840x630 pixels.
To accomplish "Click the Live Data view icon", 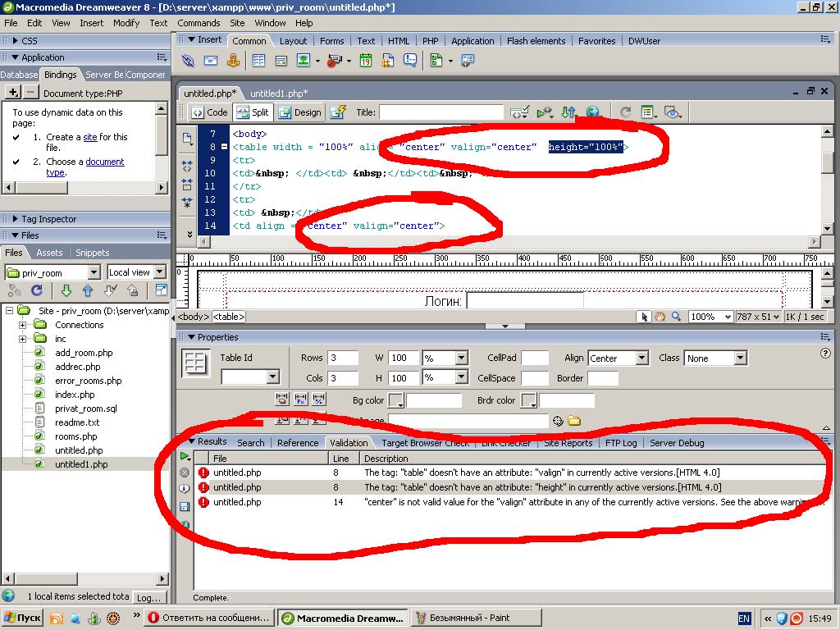I will tap(338, 112).
